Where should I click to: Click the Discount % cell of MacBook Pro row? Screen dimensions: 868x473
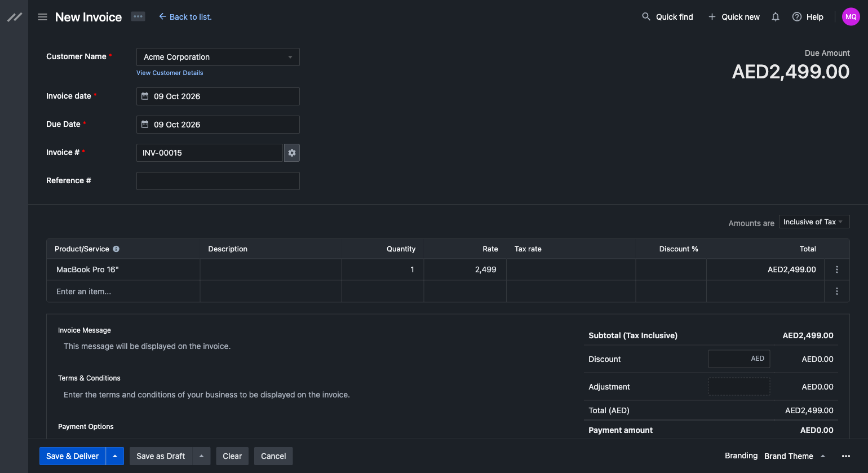671,269
